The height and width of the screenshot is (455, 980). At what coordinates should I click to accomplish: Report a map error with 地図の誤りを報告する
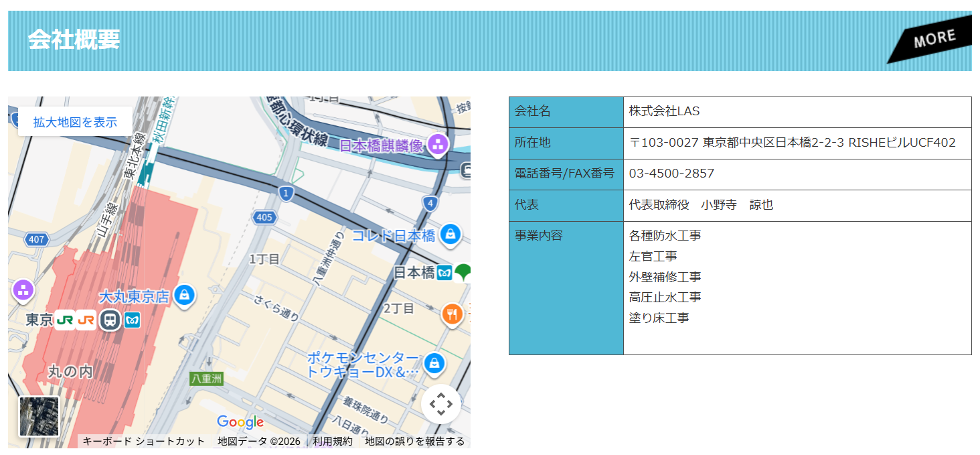pyautogui.click(x=415, y=442)
